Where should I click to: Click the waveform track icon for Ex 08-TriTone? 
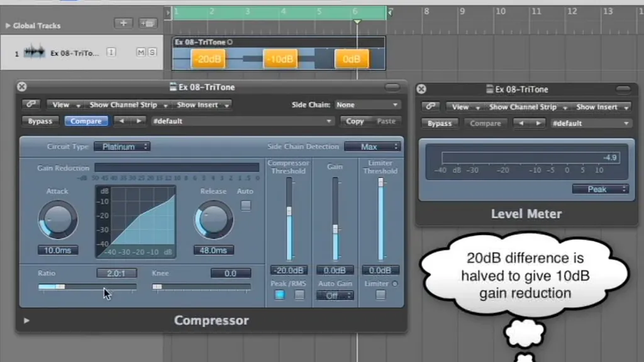(34, 53)
